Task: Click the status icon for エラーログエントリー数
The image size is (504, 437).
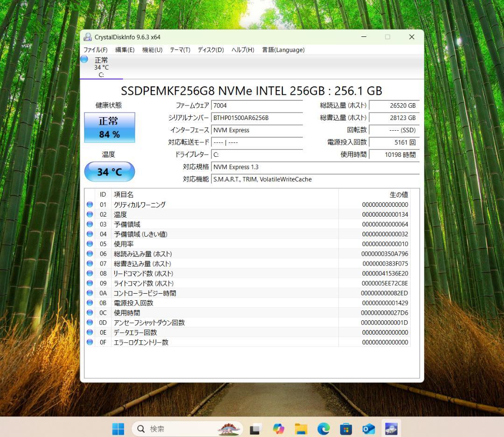Action: click(x=90, y=342)
